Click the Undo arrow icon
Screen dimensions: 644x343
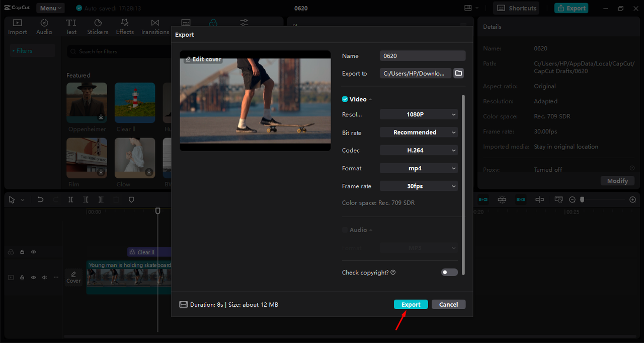(x=40, y=200)
